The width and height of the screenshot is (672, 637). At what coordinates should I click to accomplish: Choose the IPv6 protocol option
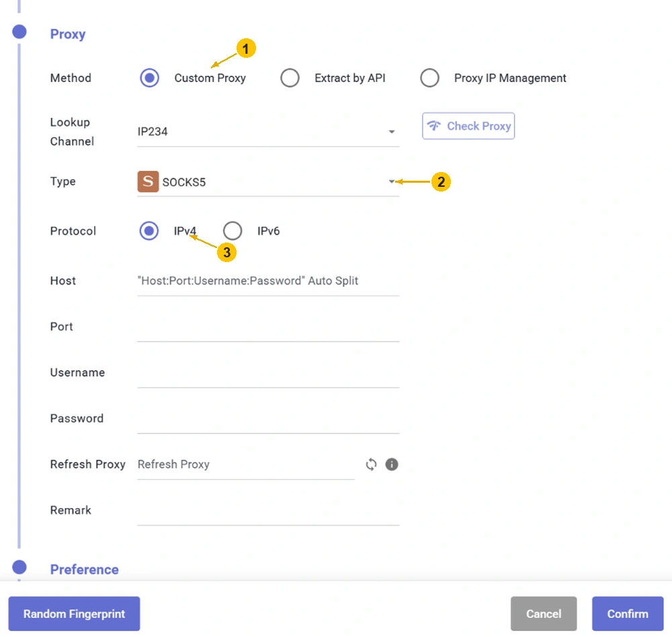pyautogui.click(x=233, y=231)
